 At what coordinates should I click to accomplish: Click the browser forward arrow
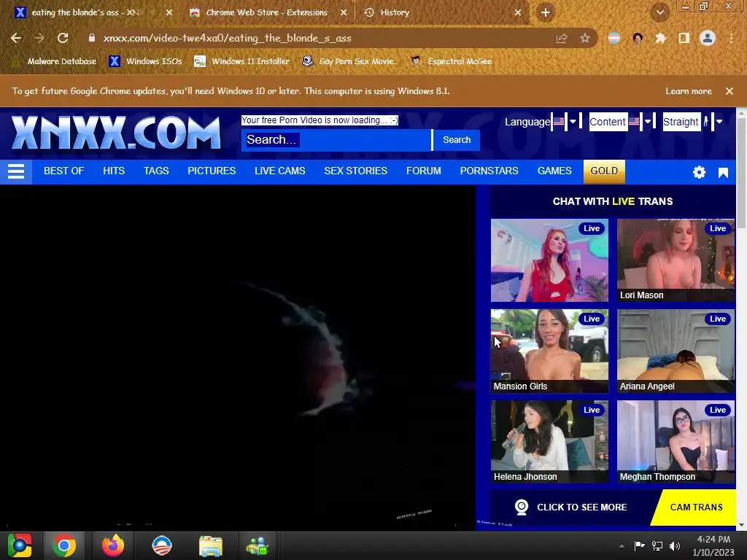coord(39,38)
